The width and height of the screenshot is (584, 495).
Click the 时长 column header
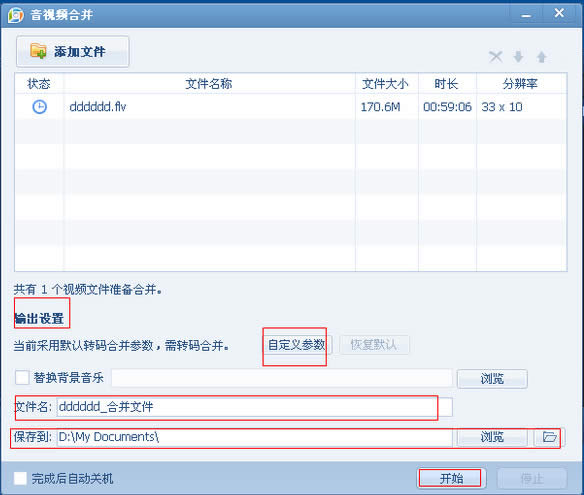tap(447, 83)
